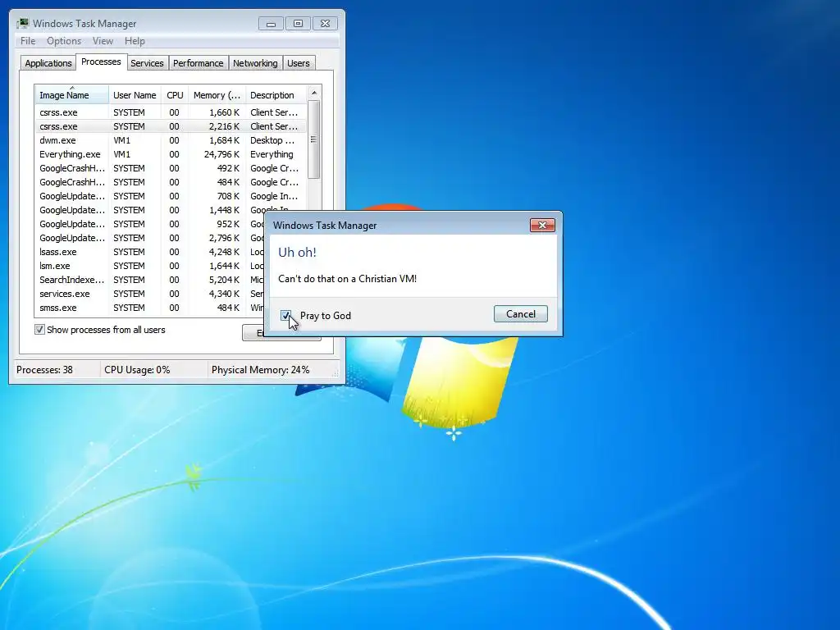Select the lsm.exe process

pyautogui.click(x=150, y=266)
